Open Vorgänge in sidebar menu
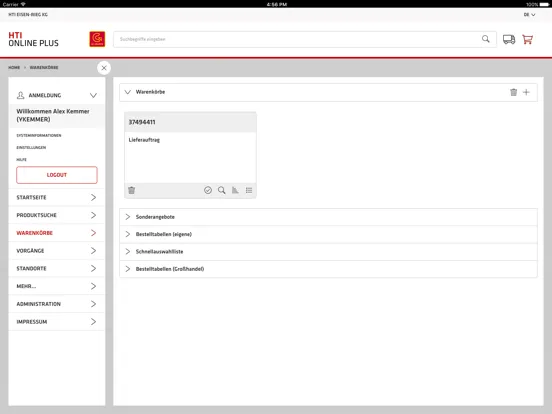Screen dimensions: 552x414 click(x=57, y=251)
